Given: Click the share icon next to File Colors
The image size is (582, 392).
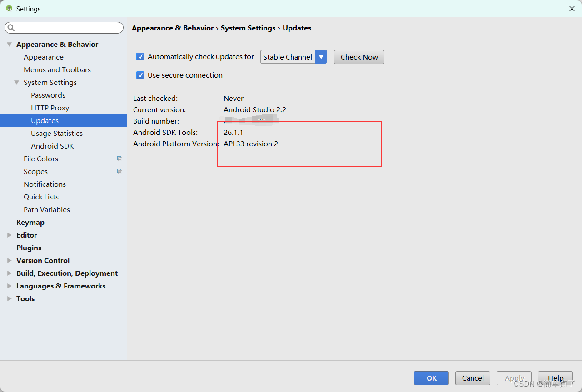Looking at the screenshot, I should tap(119, 159).
